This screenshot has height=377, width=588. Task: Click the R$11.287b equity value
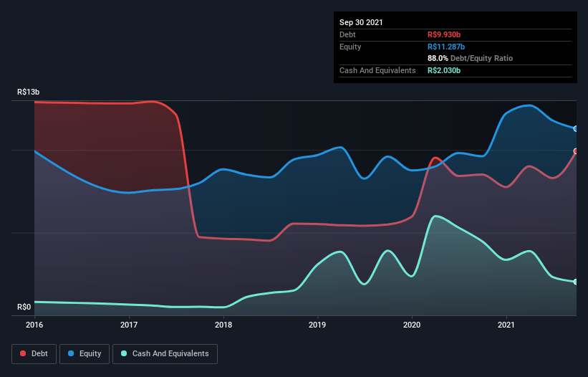tap(446, 47)
